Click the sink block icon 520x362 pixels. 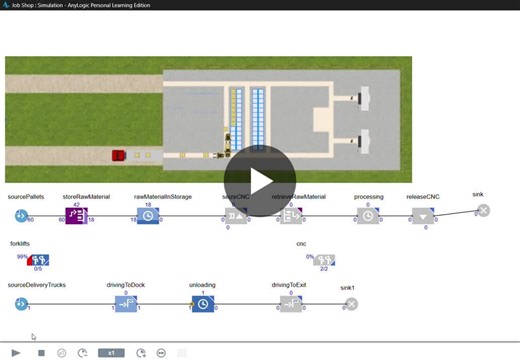tap(484, 210)
